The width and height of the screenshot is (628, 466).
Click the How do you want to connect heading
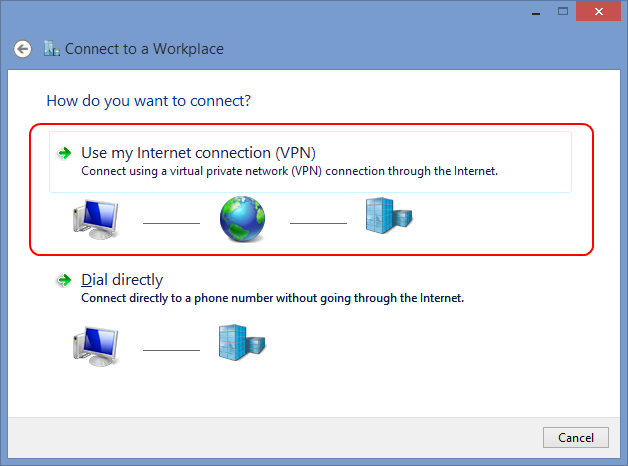pos(148,101)
